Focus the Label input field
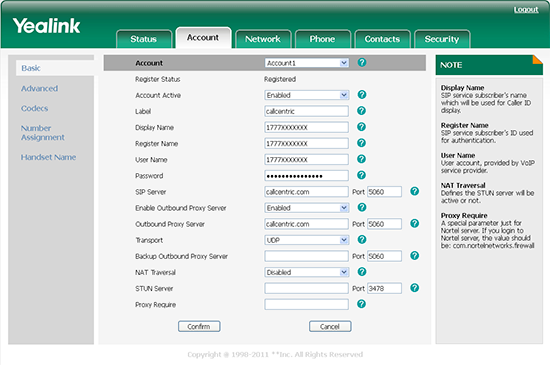The image size is (550, 365). point(306,111)
